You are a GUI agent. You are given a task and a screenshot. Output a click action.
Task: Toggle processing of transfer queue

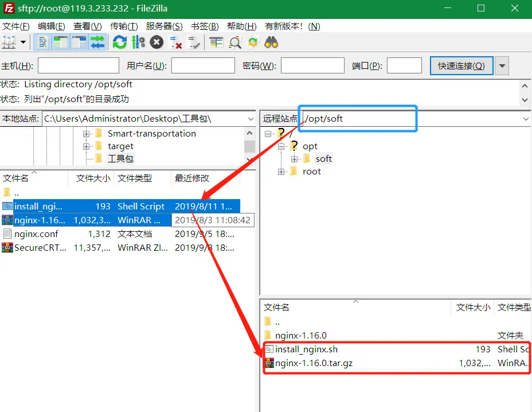(138, 42)
